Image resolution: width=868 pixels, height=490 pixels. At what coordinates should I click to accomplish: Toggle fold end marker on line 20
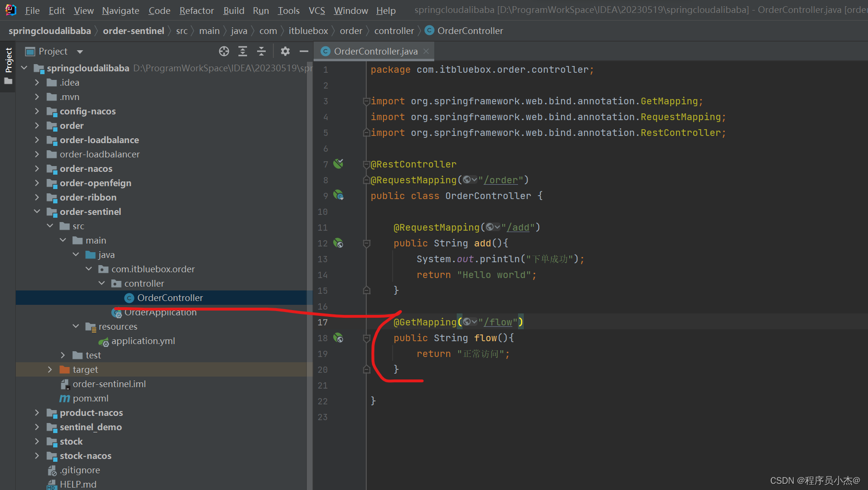click(366, 369)
